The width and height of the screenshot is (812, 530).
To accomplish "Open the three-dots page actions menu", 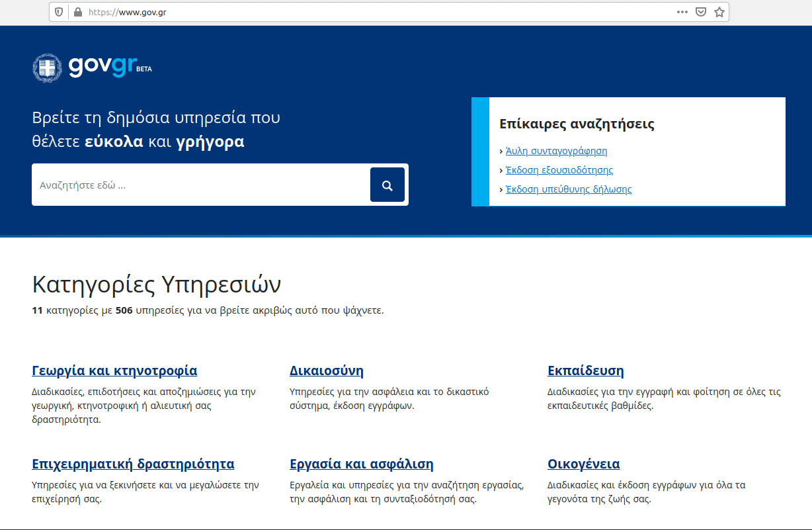I will tap(682, 12).
